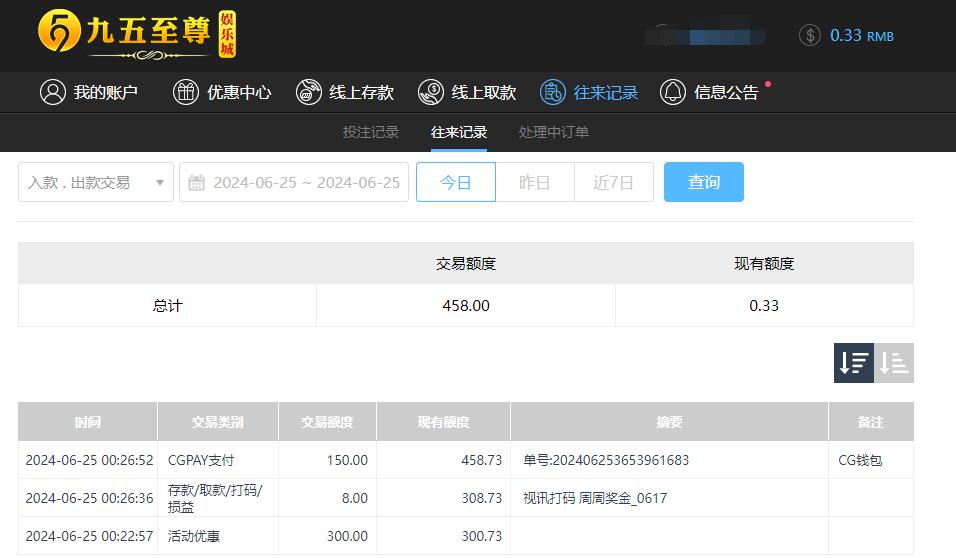956x558 pixels.
Task: Open 优惠中心 menu
Action: click(222, 92)
